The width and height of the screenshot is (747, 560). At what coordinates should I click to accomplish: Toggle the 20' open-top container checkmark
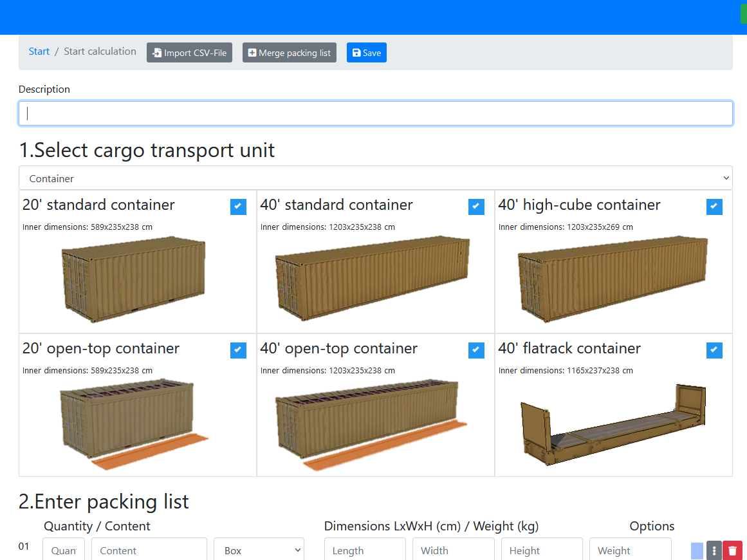point(238,350)
